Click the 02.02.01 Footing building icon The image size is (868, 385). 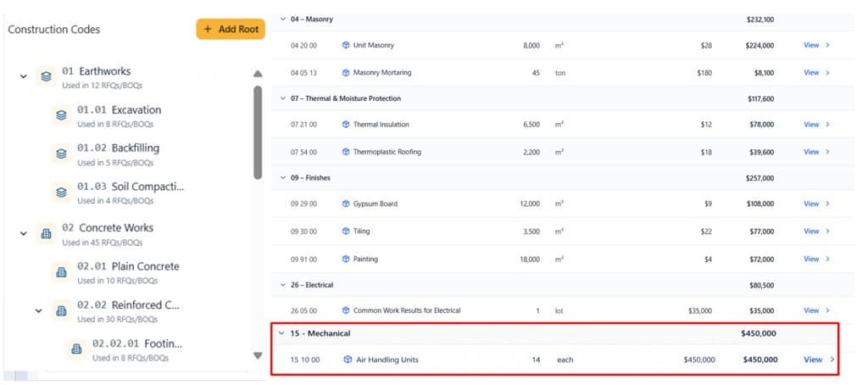click(76, 349)
